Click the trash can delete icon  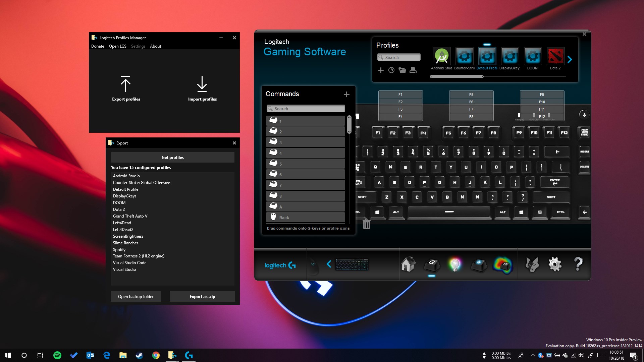pos(366,224)
